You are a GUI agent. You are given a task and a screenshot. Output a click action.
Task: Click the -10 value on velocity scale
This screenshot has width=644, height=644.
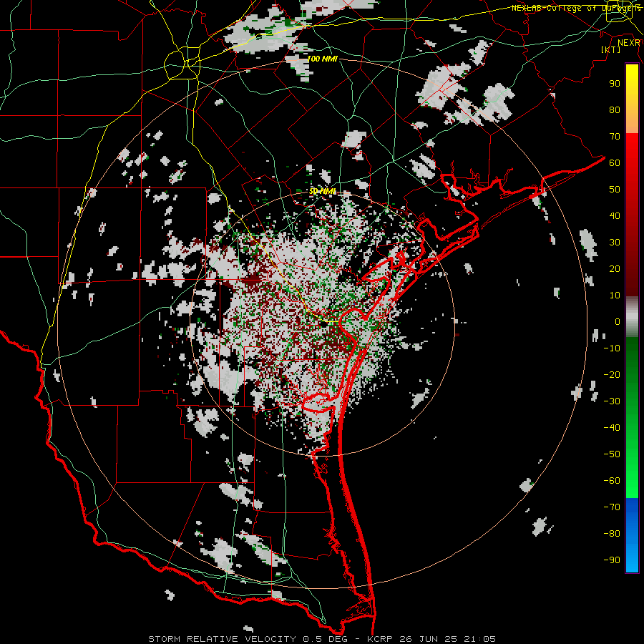[612, 348]
